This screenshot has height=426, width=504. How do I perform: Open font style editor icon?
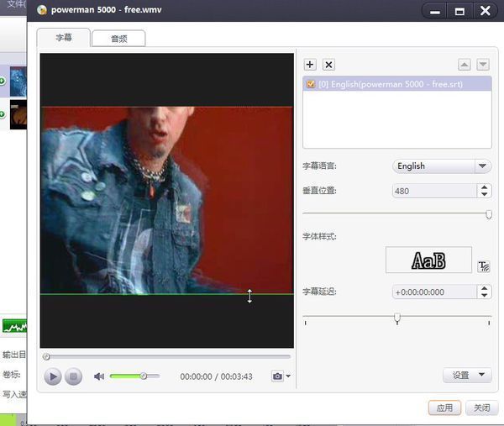[x=484, y=266]
